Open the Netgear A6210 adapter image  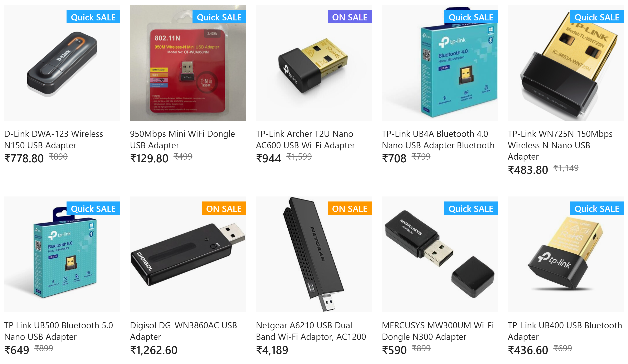click(313, 254)
